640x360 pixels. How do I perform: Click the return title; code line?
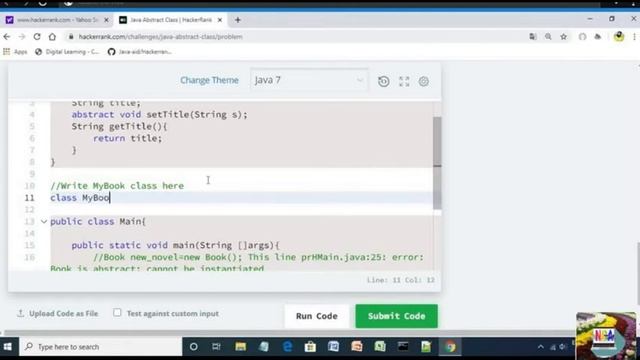point(127,138)
